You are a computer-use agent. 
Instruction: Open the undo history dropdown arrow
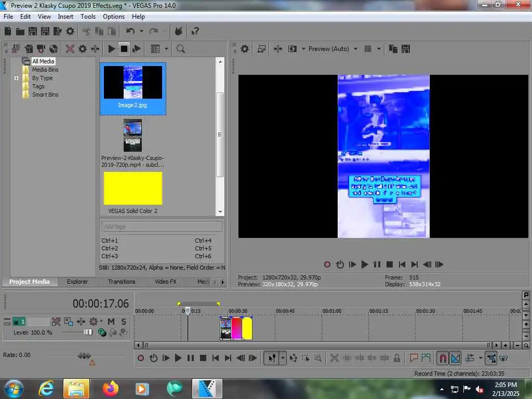[141, 31]
